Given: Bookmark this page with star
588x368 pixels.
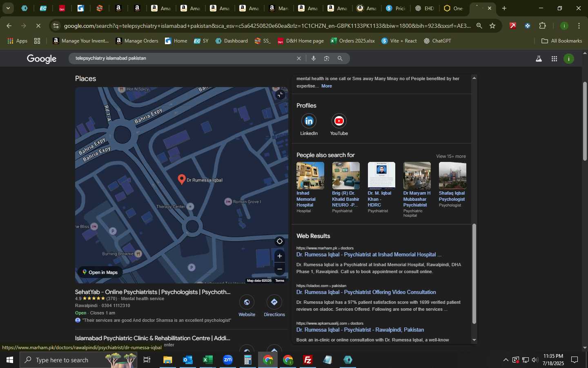Looking at the screenshot, I should point(492,26).
